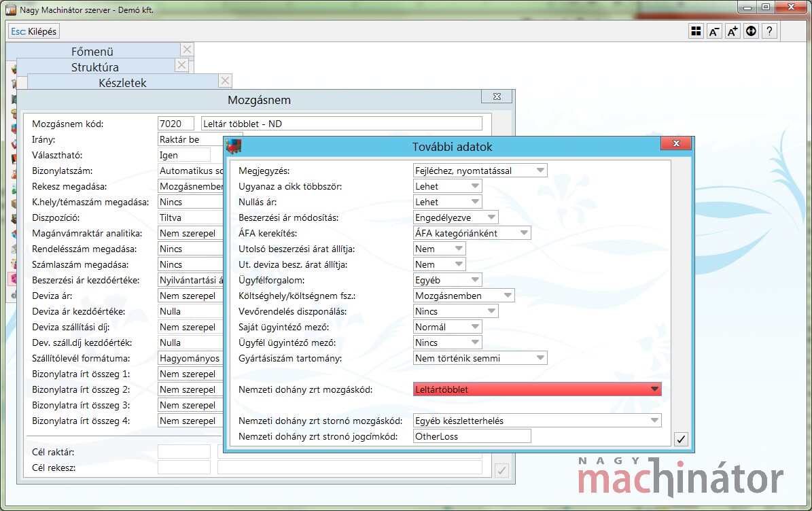Click Rekesz megadása field Mozgásnemben
This screenshot has height=511, width=812.
click(190, 186)
